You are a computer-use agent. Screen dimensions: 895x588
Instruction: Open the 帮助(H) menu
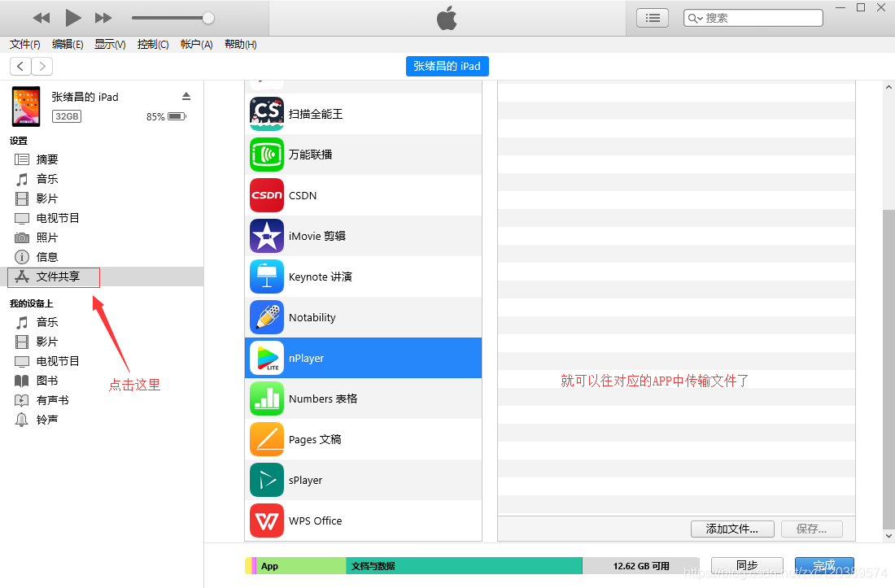(x=240, y=45)
